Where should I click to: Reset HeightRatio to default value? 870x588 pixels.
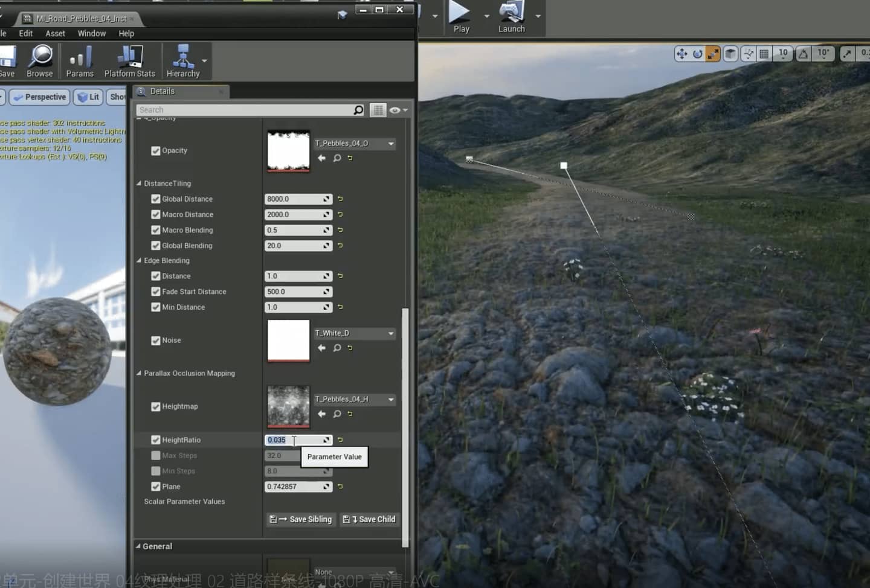340,440
